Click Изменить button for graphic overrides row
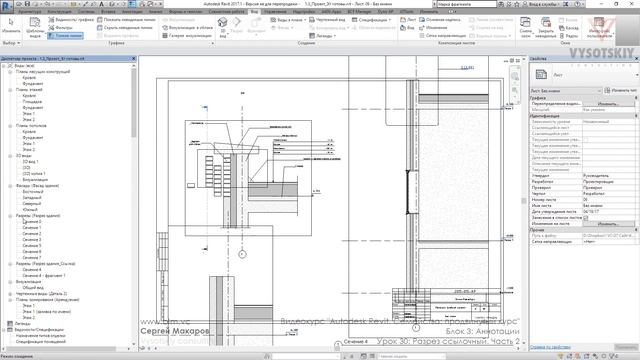This screenshot has height=360, width=640. point(609,104)
